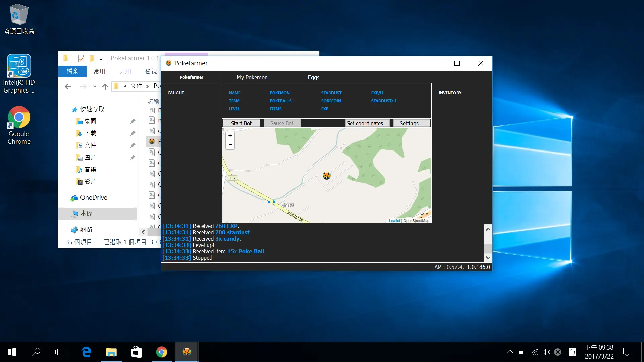The image size is (644, 362).
Task: Open the 檔案 tab in File Explorer
Action: point(72,71)
